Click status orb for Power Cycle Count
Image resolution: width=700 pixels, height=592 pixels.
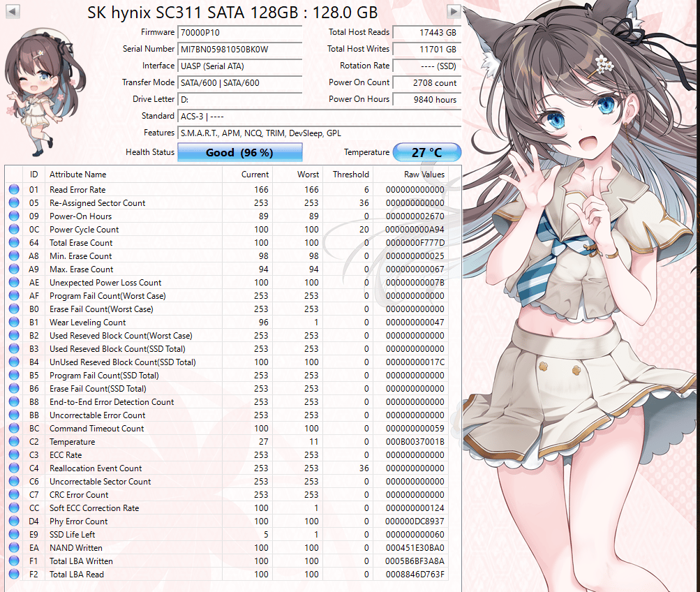pos(14,229)
